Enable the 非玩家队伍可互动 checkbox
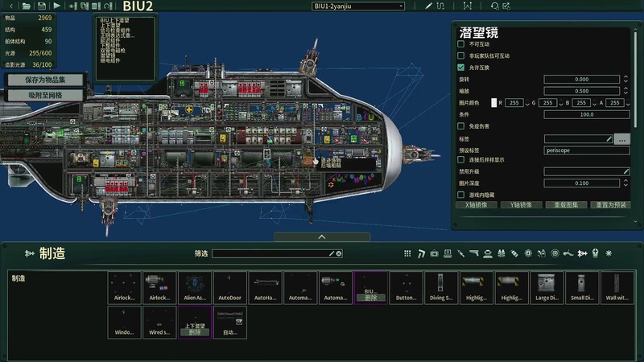 (460, 56)
